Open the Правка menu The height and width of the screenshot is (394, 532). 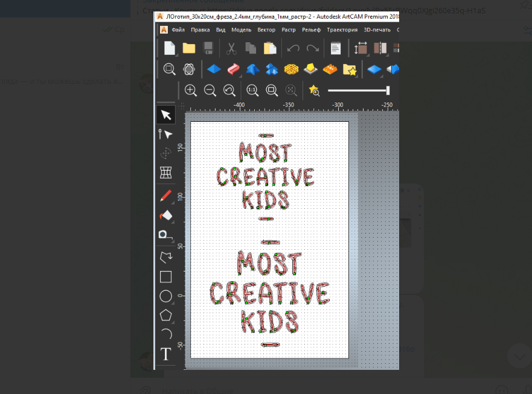pyautogui.click(x=200, y=30)
